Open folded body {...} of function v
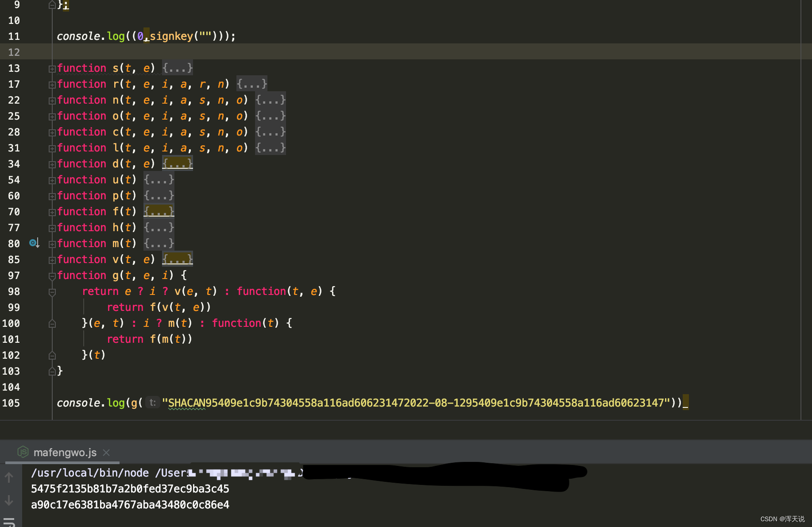The height and width of the screenshot is (527, 812). 177,260
